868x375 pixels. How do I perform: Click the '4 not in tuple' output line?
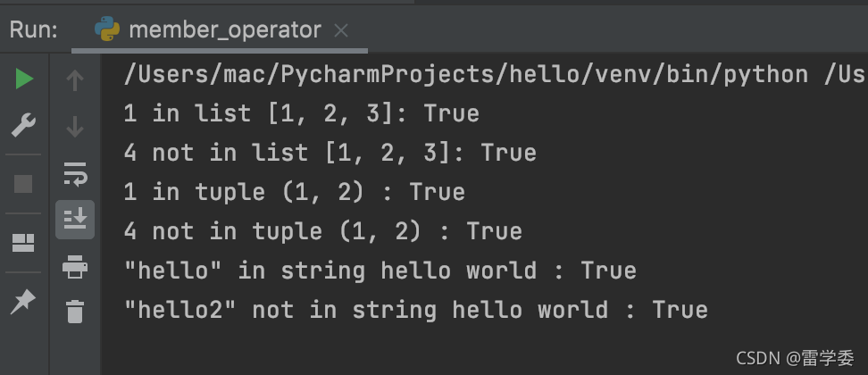[x=323, y=231]
